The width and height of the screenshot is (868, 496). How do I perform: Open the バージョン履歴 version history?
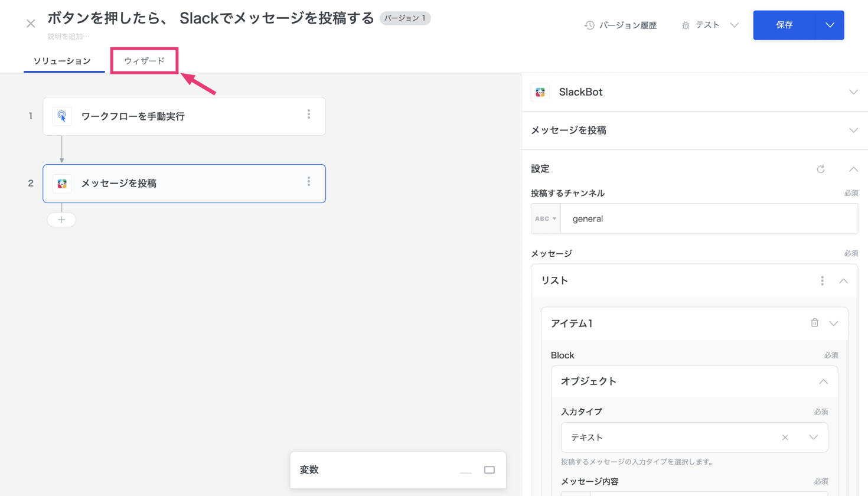tap(621, 25)
